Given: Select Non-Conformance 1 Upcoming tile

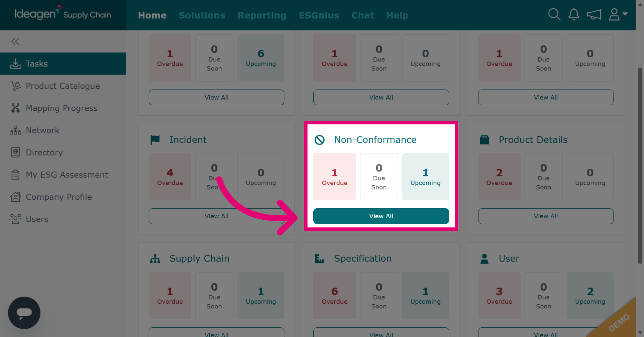Looking at the screenshot, I should coord(425,177).
